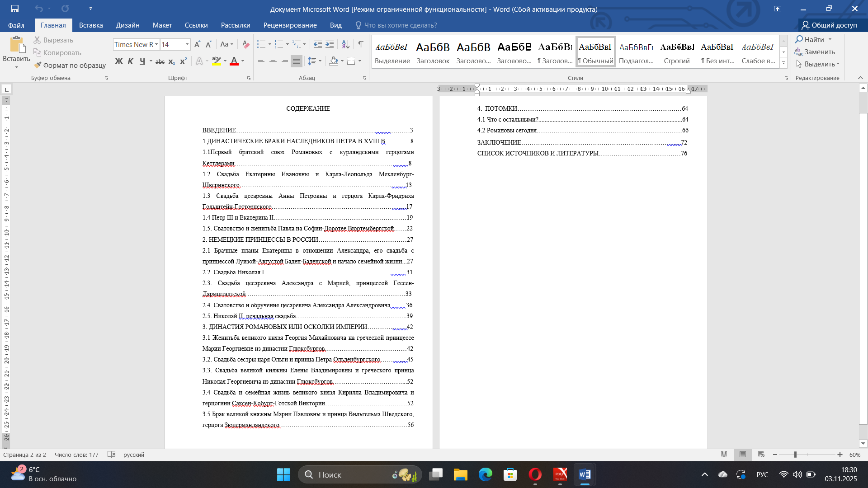The height and width of the screenshot is (488, 868).
Task: Expand the font name dropdown
Action: point(156,44)
